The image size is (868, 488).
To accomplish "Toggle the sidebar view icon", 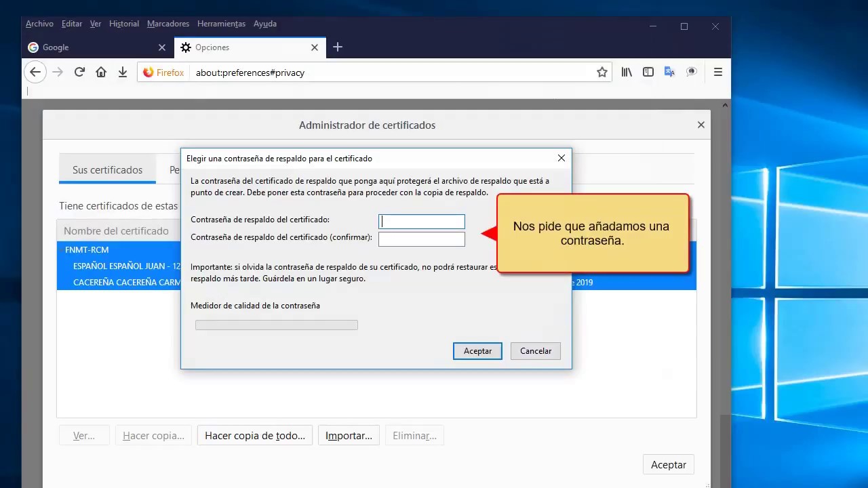I will [648, 73].
